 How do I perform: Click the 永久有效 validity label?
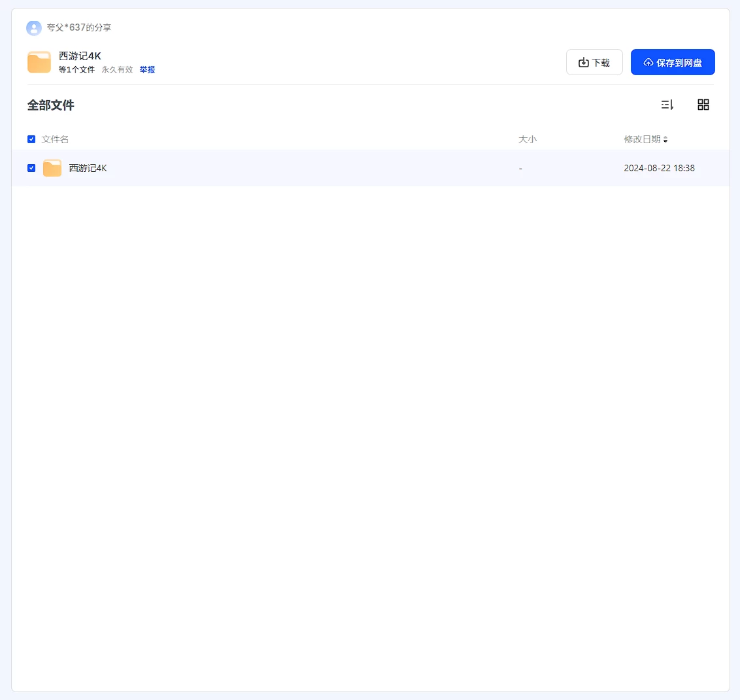click(117, 70)
